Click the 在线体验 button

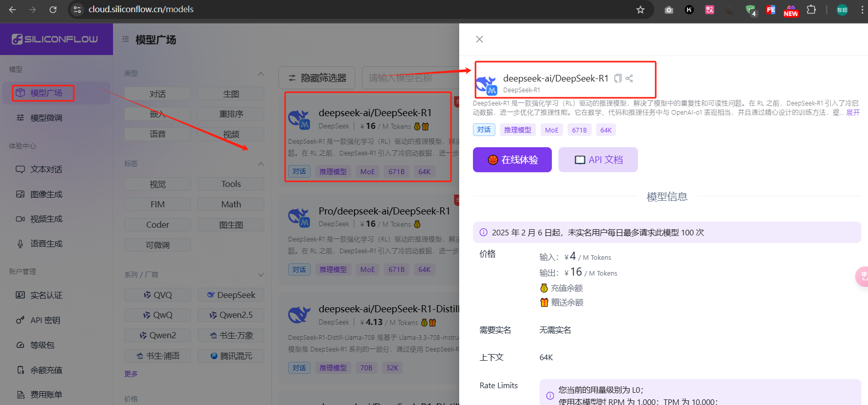coord(512,159)
